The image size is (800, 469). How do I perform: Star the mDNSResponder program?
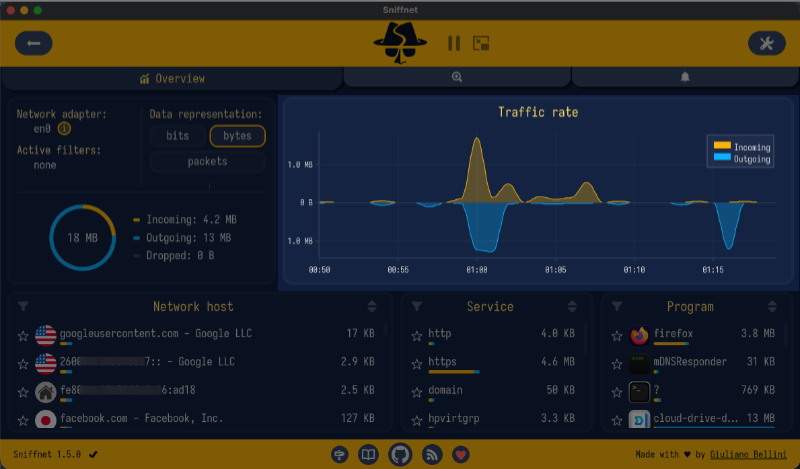[x=617, y=364]
